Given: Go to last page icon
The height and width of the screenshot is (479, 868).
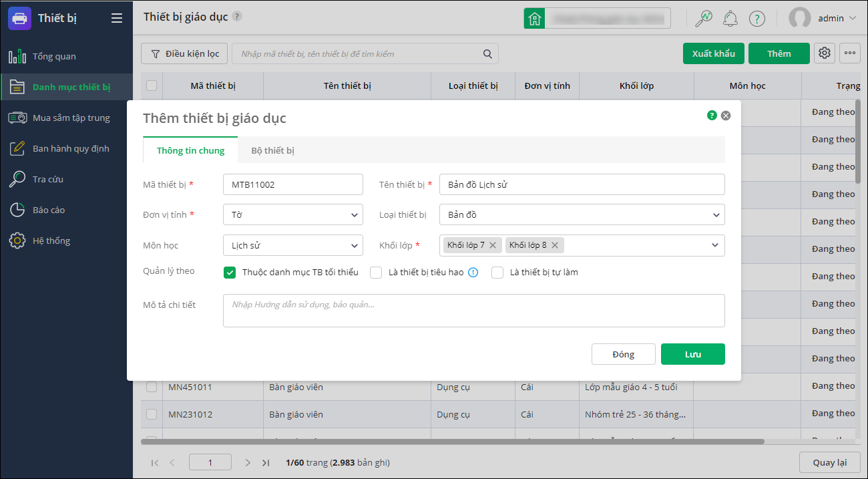Looking at the screenshot, I should point(266,462).
